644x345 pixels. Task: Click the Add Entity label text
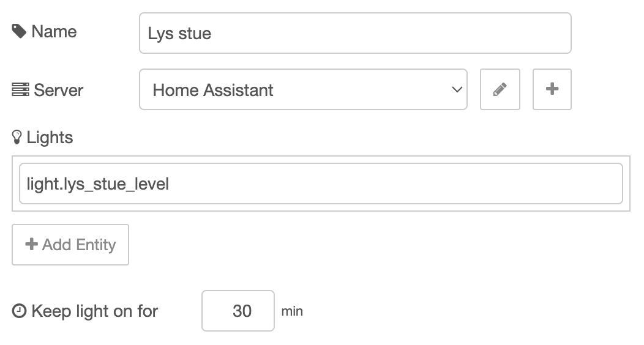(79, 245)
